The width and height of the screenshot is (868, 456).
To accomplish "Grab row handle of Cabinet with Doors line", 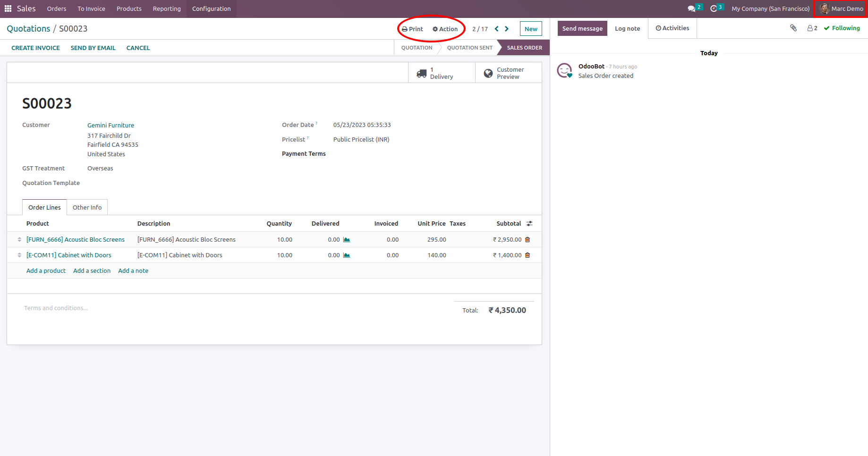I will pyautogui.click(x=19, y=255).
